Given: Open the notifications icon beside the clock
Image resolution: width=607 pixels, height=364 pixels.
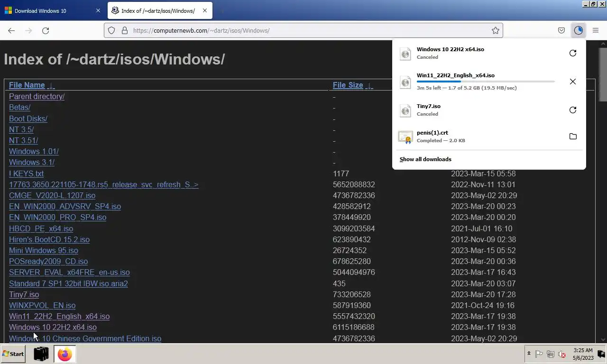Looking at the screenshot, I should point(601,354).
